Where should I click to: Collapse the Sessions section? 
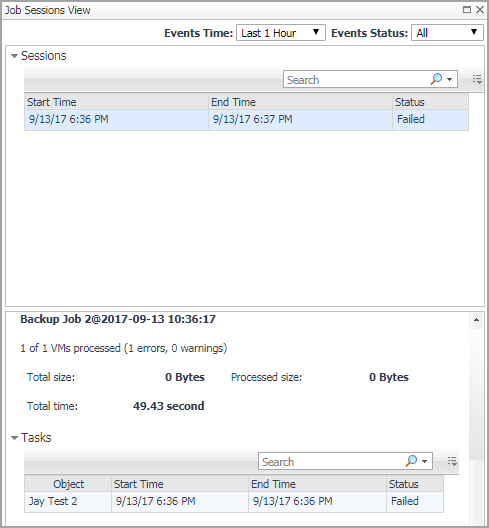[14, 56]
